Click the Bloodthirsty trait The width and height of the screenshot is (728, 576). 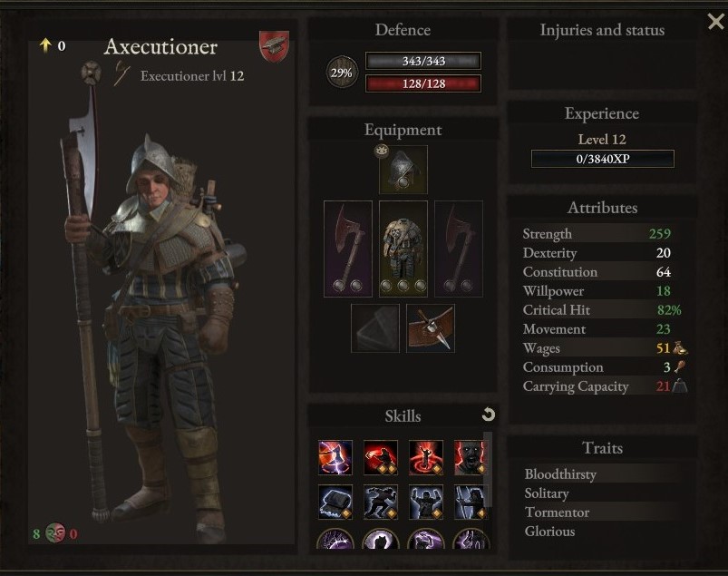560,474
